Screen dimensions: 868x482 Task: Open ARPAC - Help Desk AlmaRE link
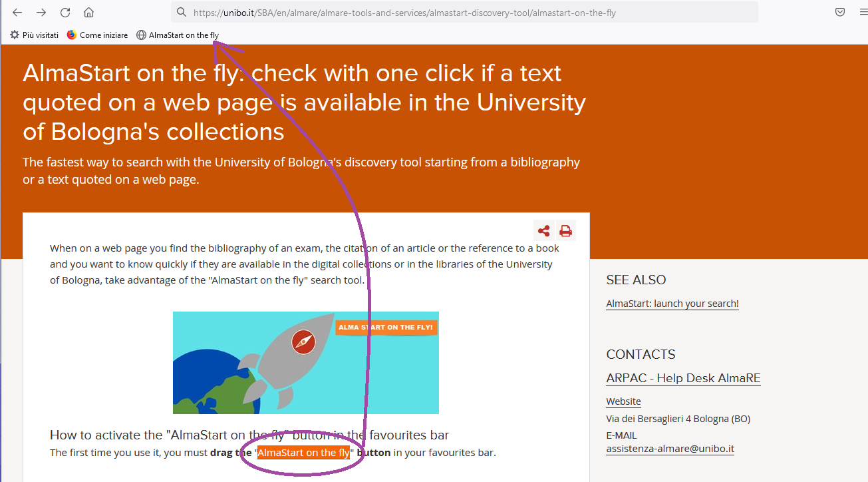[683, 379]
